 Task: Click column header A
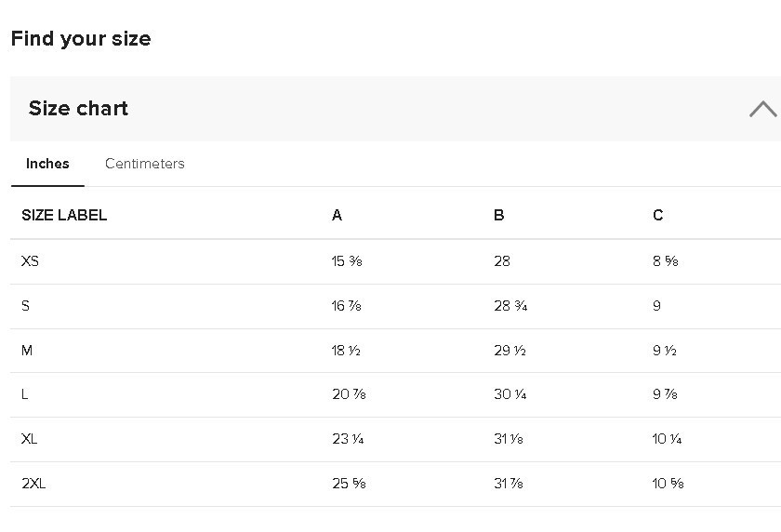click(338, 215)
